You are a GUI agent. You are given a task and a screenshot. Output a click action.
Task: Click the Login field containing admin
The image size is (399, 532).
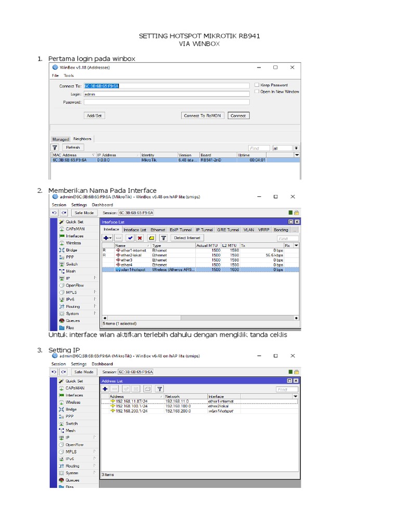(167, 94)
